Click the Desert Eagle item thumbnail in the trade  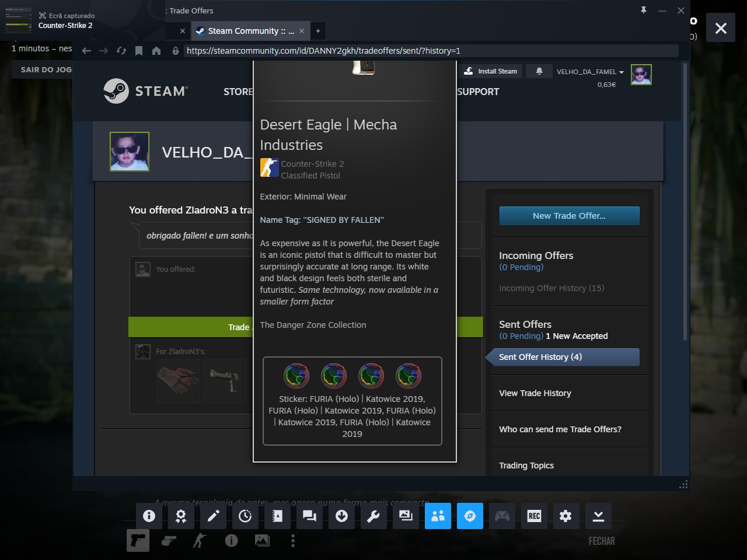(x=225, y=380)
